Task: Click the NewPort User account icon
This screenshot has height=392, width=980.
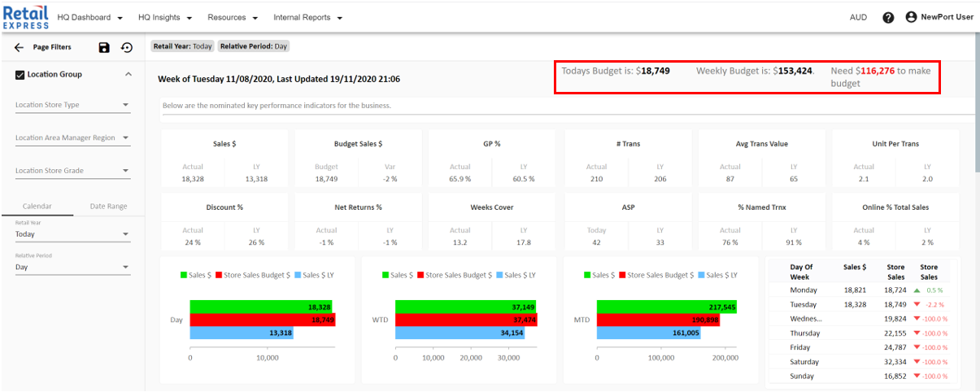Action: [x=911, y=17]
